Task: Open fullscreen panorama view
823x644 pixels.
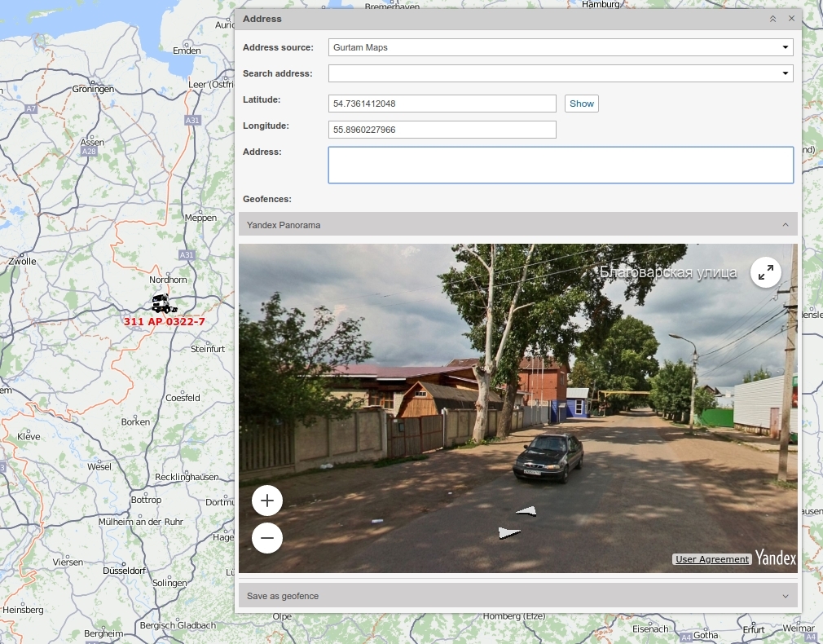Action: coord(765,271)
